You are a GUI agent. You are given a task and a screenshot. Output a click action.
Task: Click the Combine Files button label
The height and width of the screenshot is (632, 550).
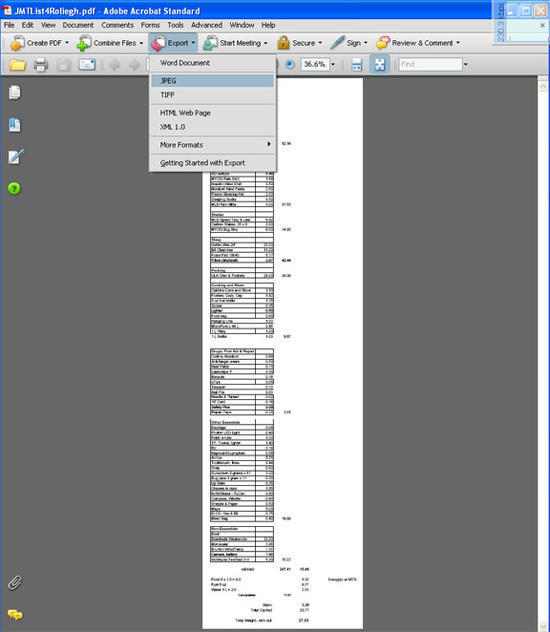coord(115,43)
